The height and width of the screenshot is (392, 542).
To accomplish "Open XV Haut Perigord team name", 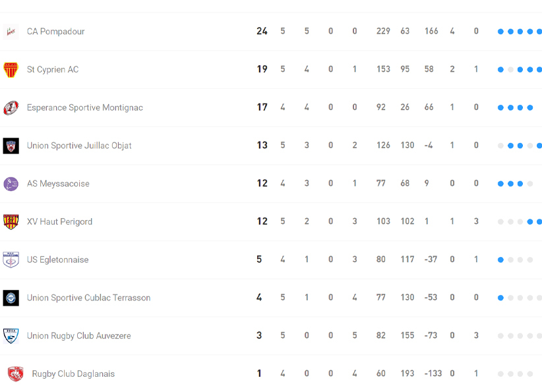I will click(59, 222).
